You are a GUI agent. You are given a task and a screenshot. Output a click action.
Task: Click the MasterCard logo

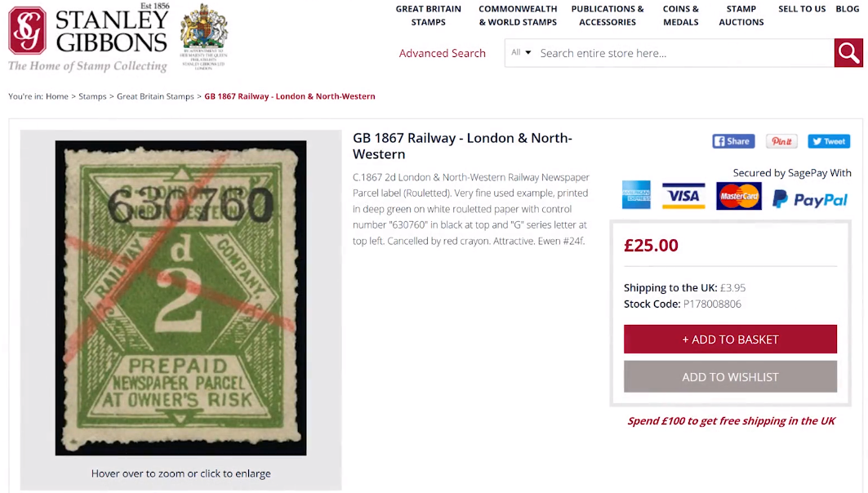coord(738,196)
